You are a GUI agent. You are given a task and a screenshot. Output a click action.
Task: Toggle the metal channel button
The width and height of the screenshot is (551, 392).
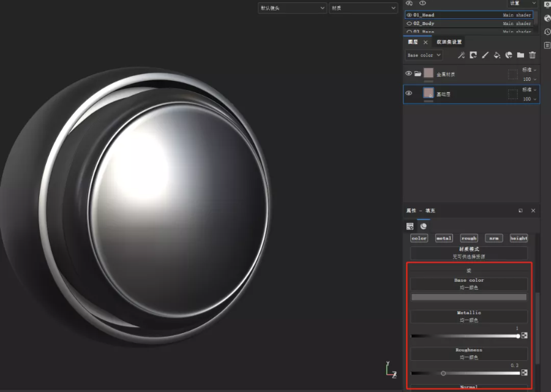pyautogui.click(x=444, y=238)
